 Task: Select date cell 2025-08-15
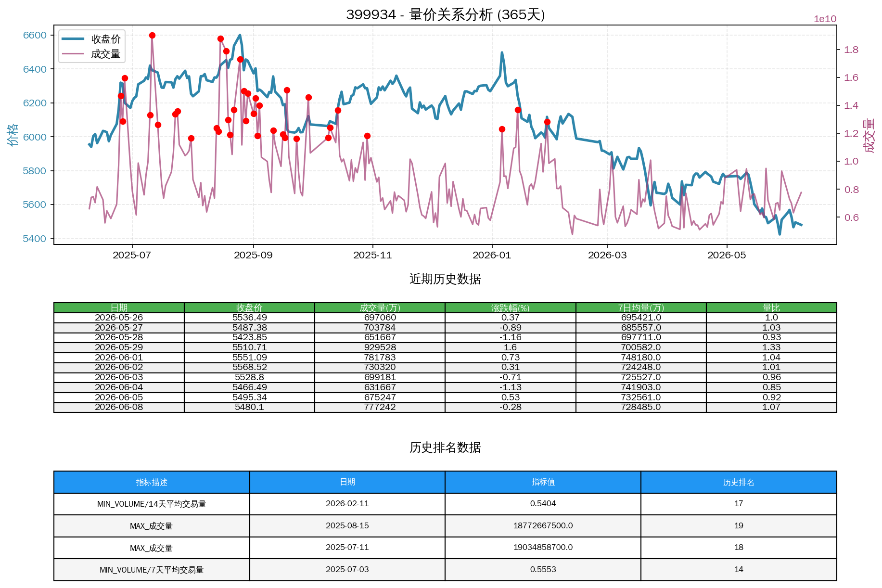click(347, 526)
